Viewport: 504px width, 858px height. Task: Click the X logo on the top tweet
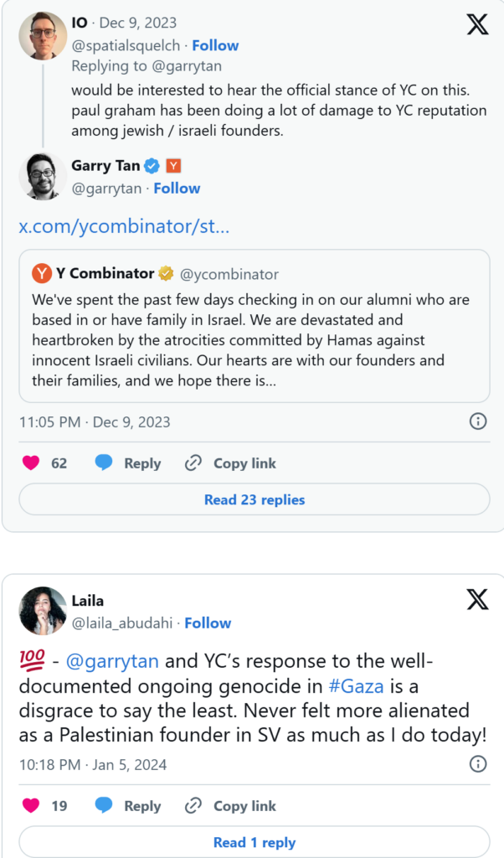[x=477, y=24]
